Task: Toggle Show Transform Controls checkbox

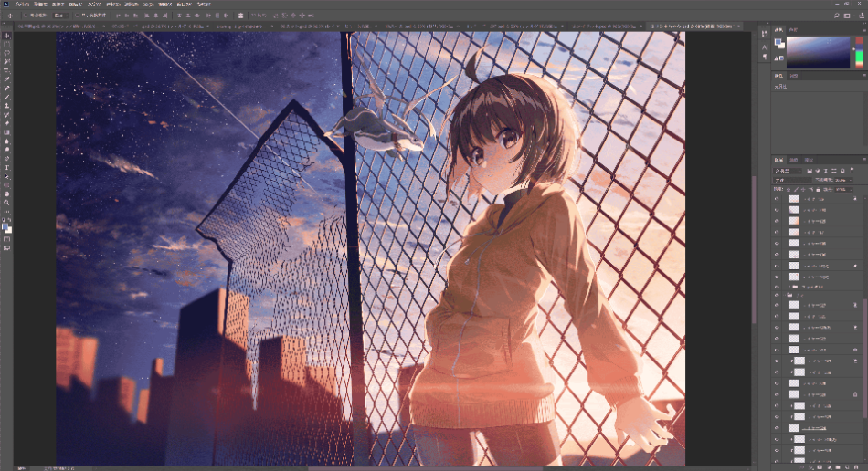Action: 77,16
